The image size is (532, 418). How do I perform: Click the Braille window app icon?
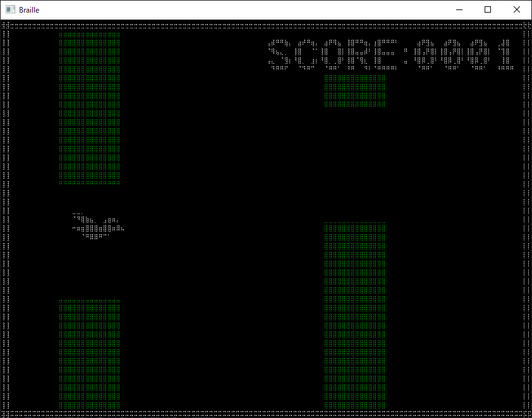[11, 9]
